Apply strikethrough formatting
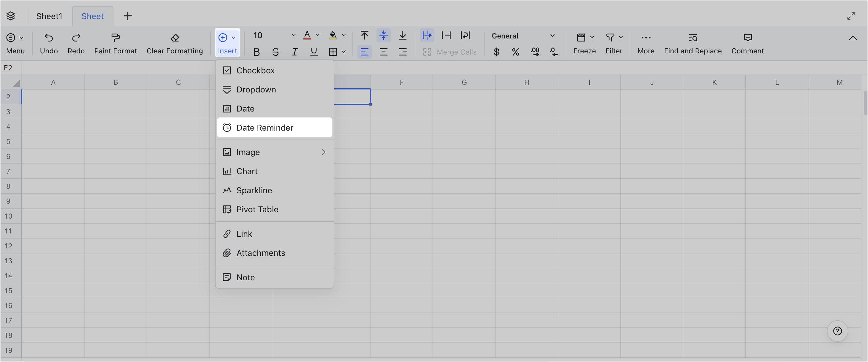Image resolution: width=868 pixels, height=362 pixels. (276, 52)
